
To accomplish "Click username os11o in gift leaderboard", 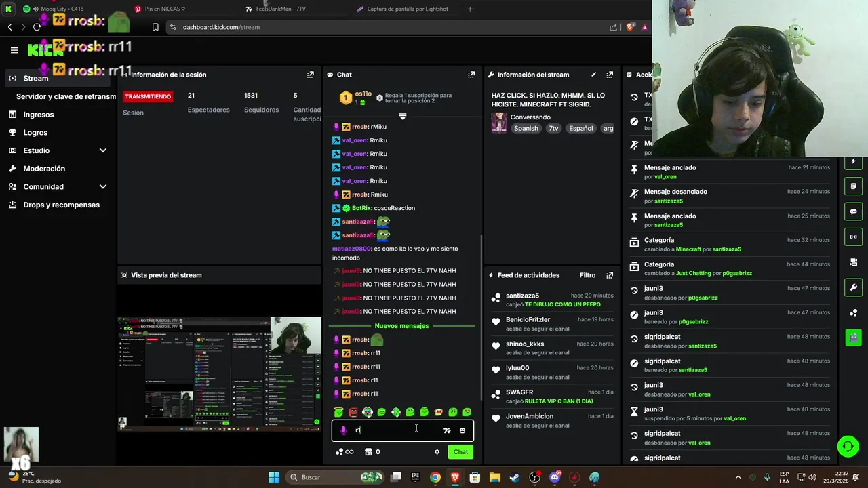I will point(363,94).
